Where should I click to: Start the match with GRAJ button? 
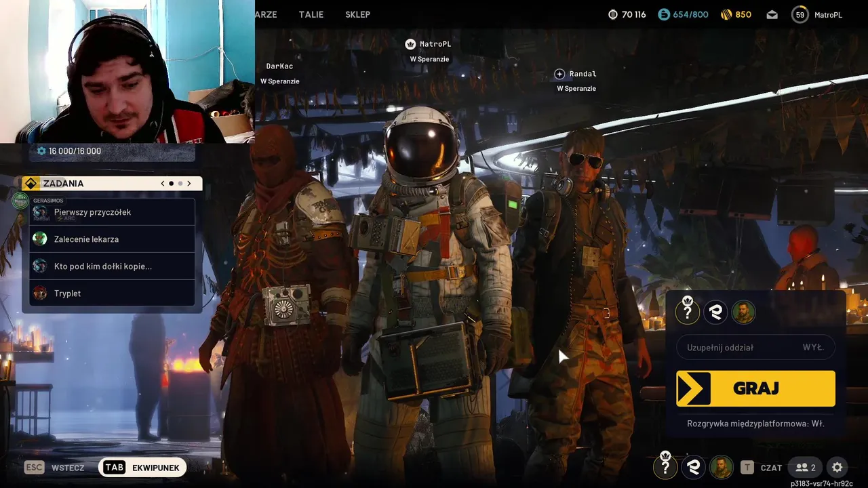755,388
